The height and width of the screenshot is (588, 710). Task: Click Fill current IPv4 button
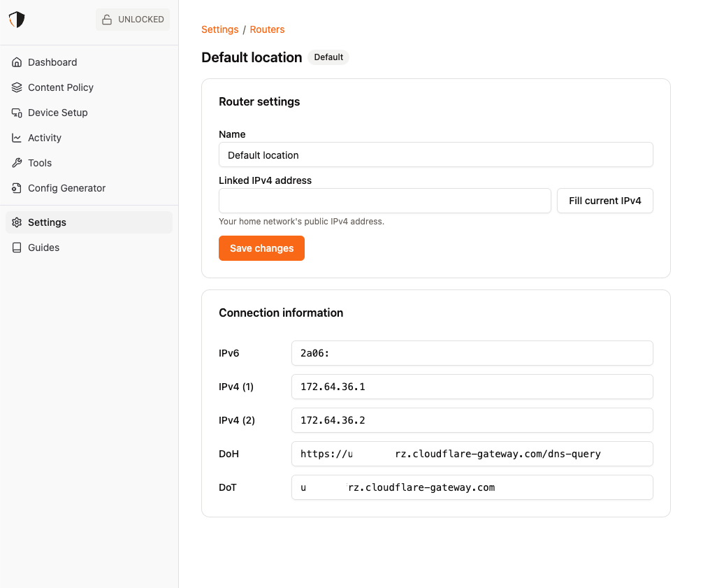[605, 201]
